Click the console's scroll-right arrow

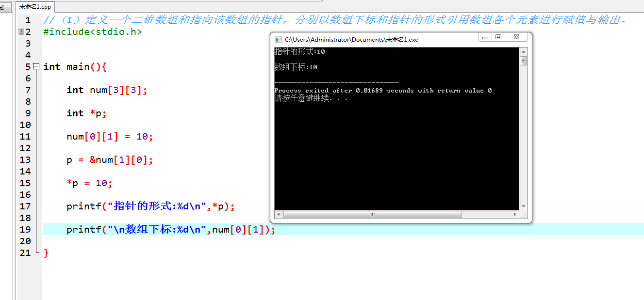[x=515, y=214]
